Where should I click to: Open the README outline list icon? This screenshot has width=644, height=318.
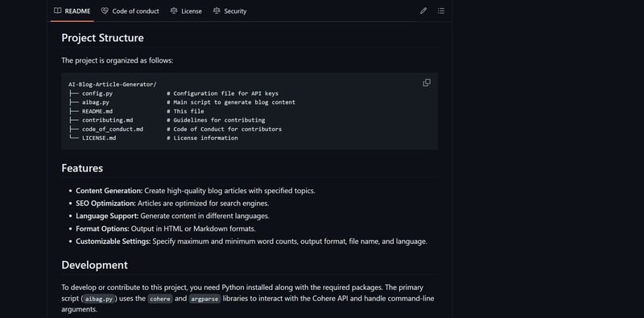point(440,11)
